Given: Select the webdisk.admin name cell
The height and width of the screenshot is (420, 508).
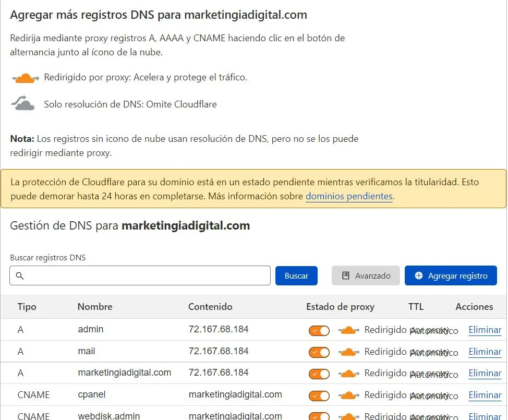Looking at the screenshot, I should (109, 416).
